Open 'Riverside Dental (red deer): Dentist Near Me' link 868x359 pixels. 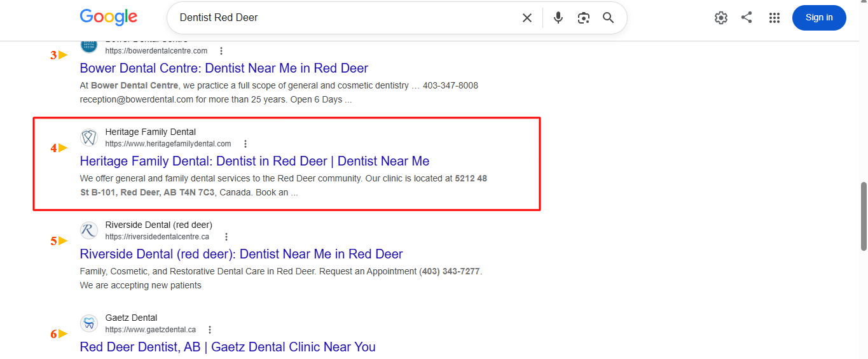point(241,254)
